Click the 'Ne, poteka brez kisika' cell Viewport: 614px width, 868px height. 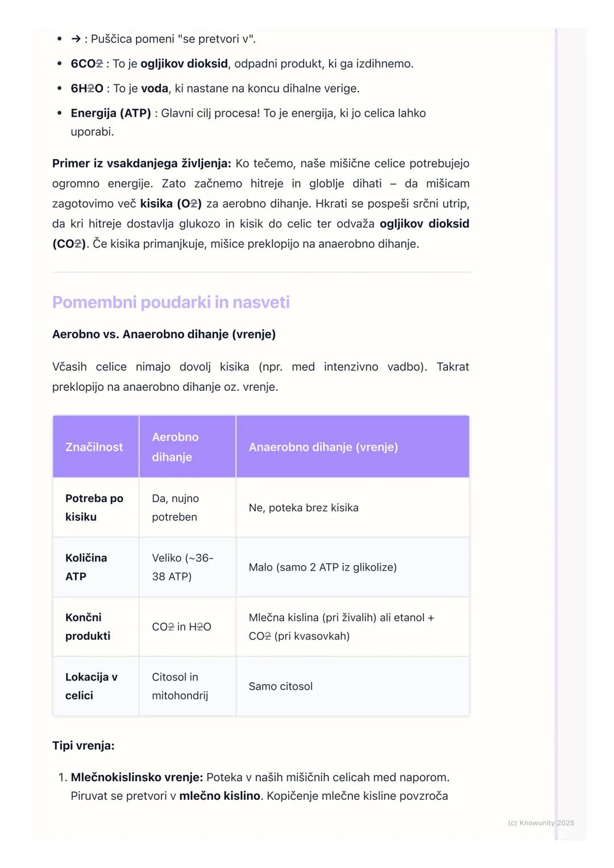304,508
